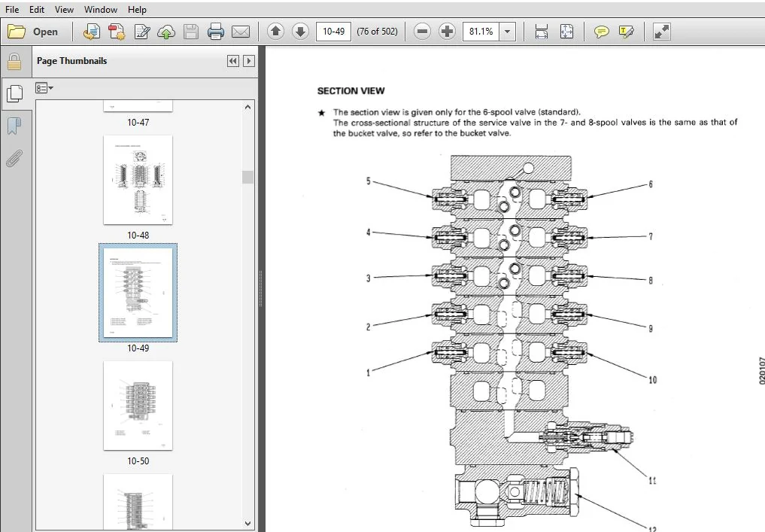Print the document with printer icon
The height and width of the screenshot is (532, 765).
pos(216,32)
